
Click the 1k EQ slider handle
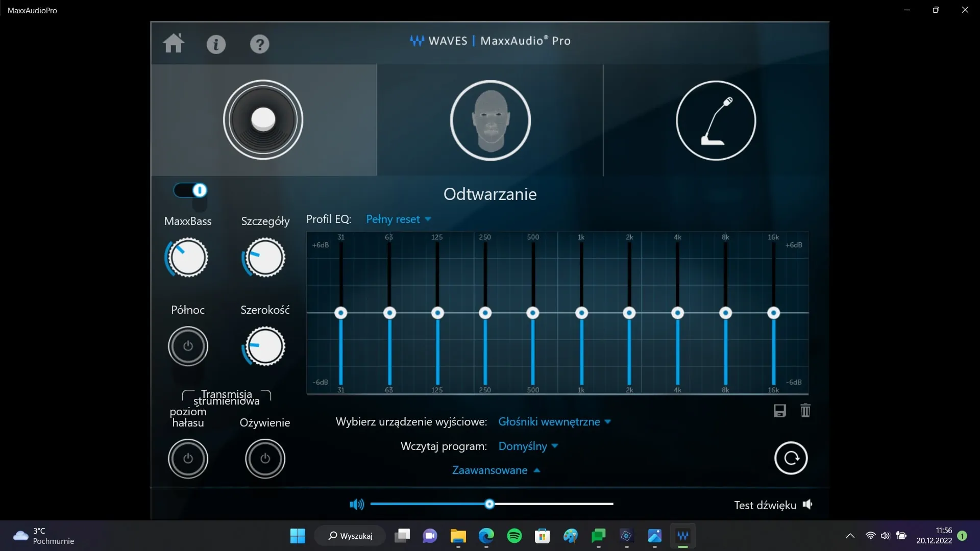click(581, 313)
